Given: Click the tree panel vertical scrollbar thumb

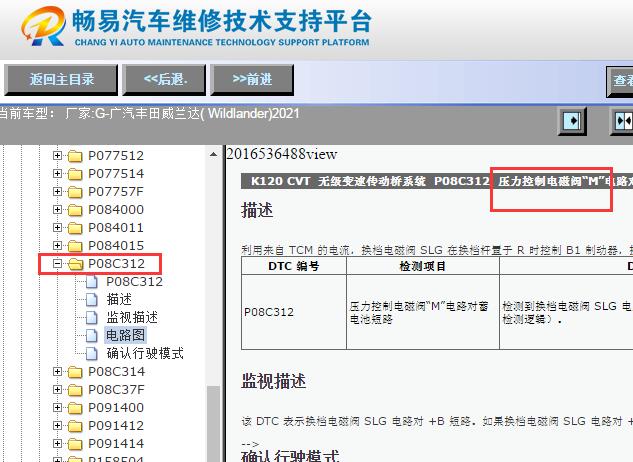Looking at the screenshot, I should click(x=214, y=423).
